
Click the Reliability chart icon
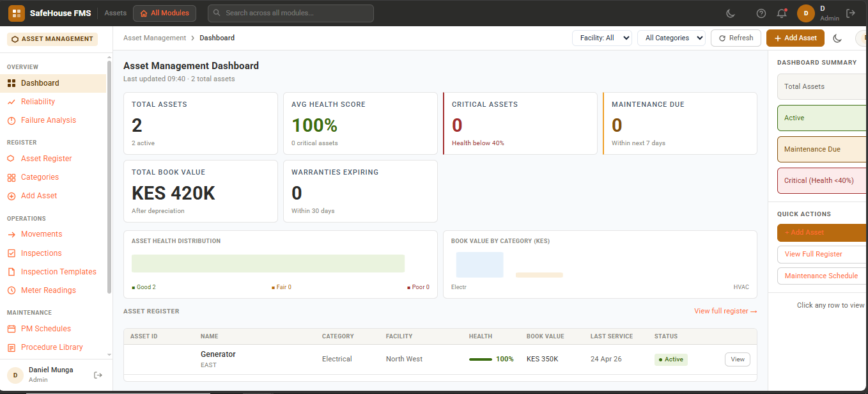pyautogui.click(x=12, y=102)
